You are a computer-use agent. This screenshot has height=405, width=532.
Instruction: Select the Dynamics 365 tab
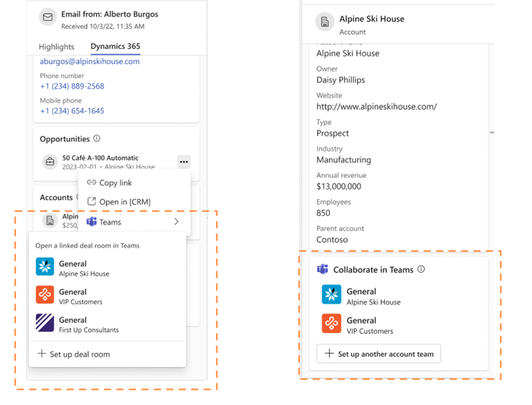click(115, 46)
